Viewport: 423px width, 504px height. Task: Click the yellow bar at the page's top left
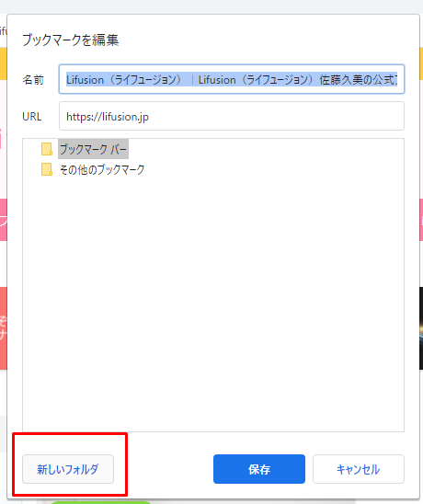pyautogui.click(x=3, y=63)
